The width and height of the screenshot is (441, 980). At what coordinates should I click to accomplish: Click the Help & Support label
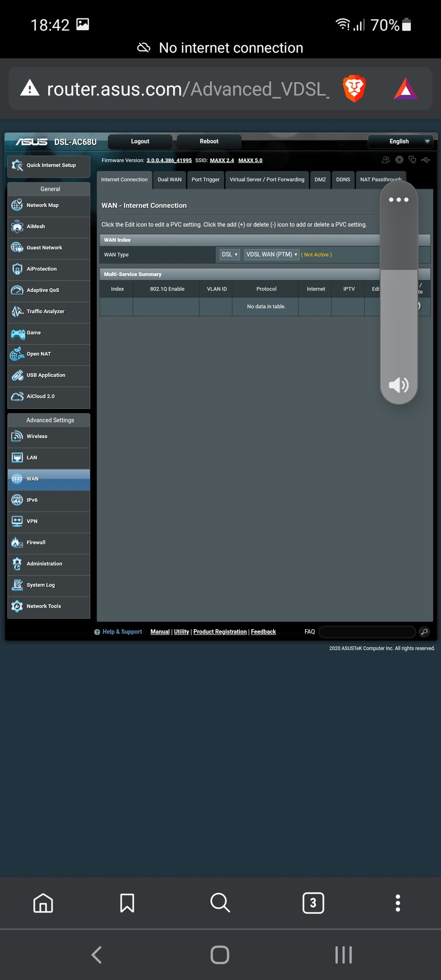pyautogui.click(x=122, y=632)
